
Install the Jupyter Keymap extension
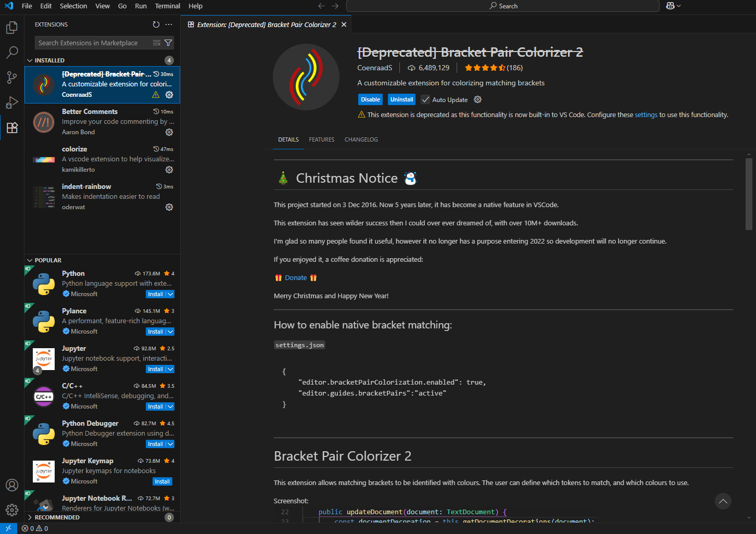(x=162, y=481)
